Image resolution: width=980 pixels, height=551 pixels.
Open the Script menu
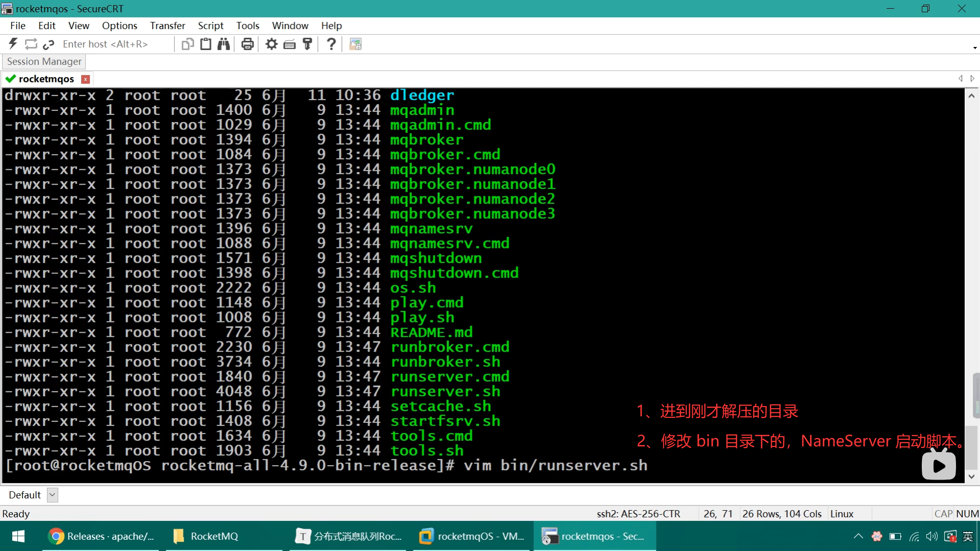pos(210,26)
